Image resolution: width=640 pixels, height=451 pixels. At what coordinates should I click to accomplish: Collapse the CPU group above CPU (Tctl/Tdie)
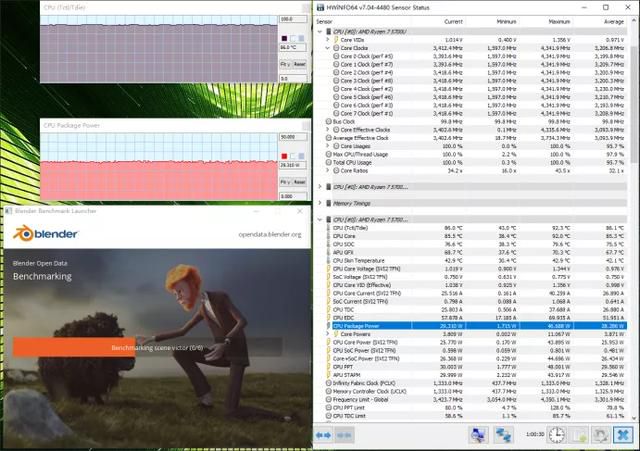320,220
